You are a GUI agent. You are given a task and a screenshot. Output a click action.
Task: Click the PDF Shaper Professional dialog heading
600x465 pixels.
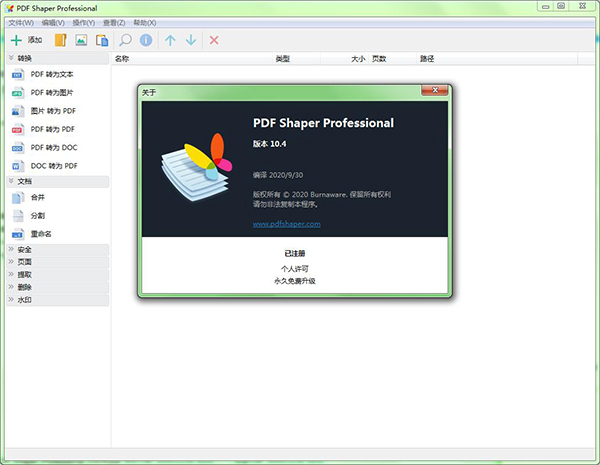coord(323,123)
